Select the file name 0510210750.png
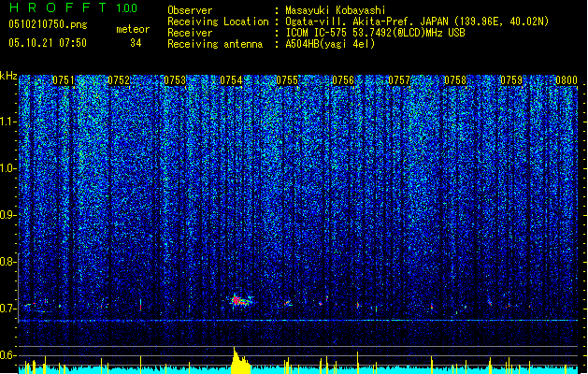The height and width of the screenshot is (374, 588). (48, 25)
